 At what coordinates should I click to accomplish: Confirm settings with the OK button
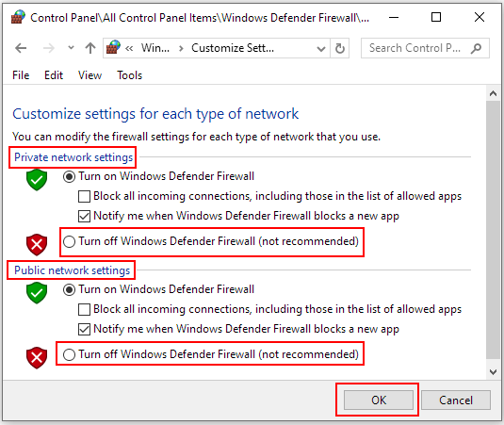point(379,400)
